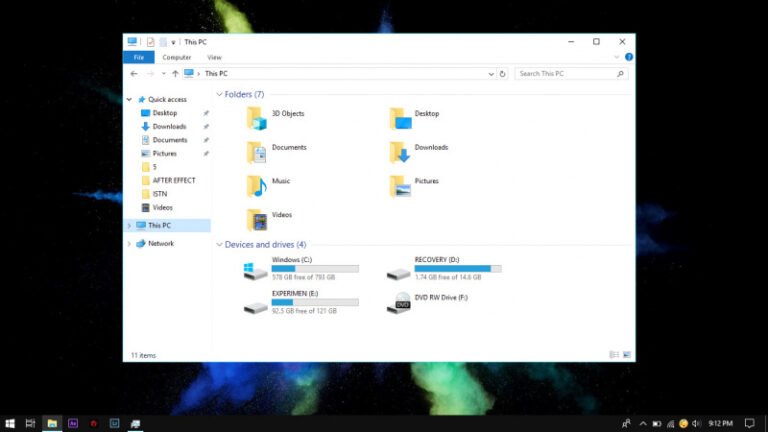Open the View ribbon tab

214,57
